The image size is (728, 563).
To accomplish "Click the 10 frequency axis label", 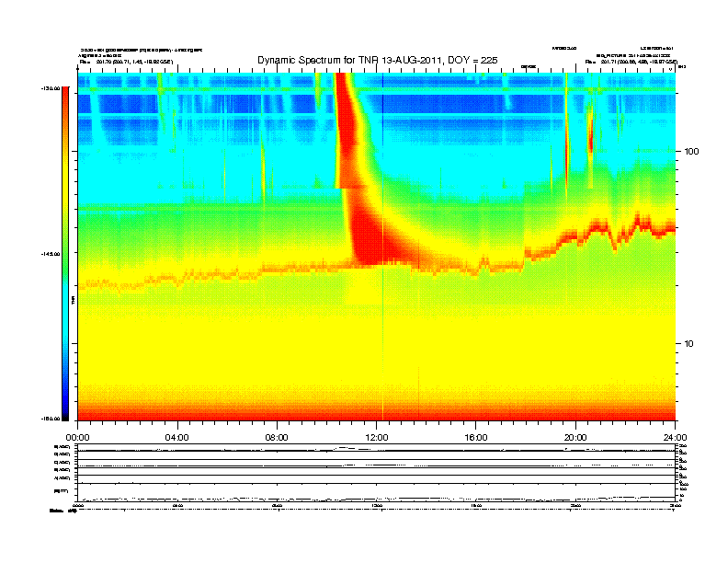I will [x=688, y=344].
